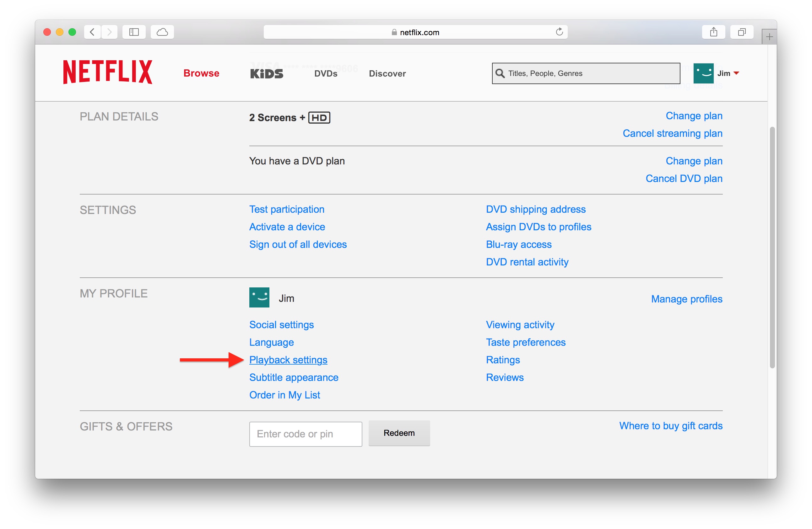Click Sign out of all devices
Screen dimensions: 812x529
point(298,244)
